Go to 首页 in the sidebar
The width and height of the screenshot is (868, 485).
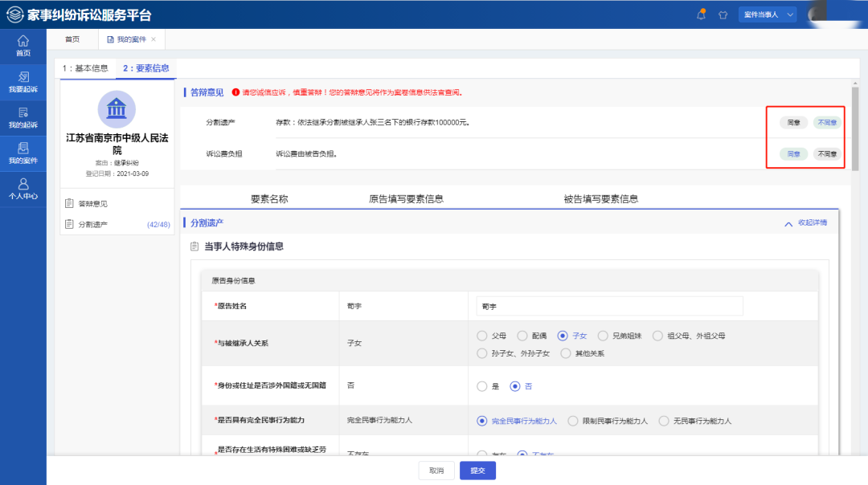pyautogui.click(x=23, y=46)
